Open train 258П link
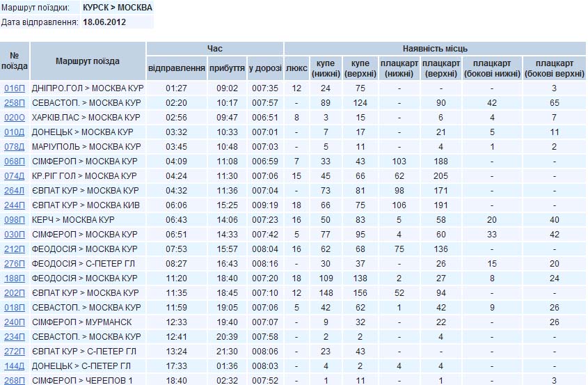The height and width of the screenshot is (385, 588). (15, 103)
